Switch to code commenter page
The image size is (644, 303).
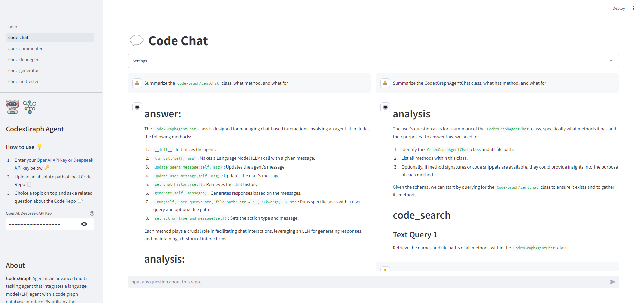[26, 49]
